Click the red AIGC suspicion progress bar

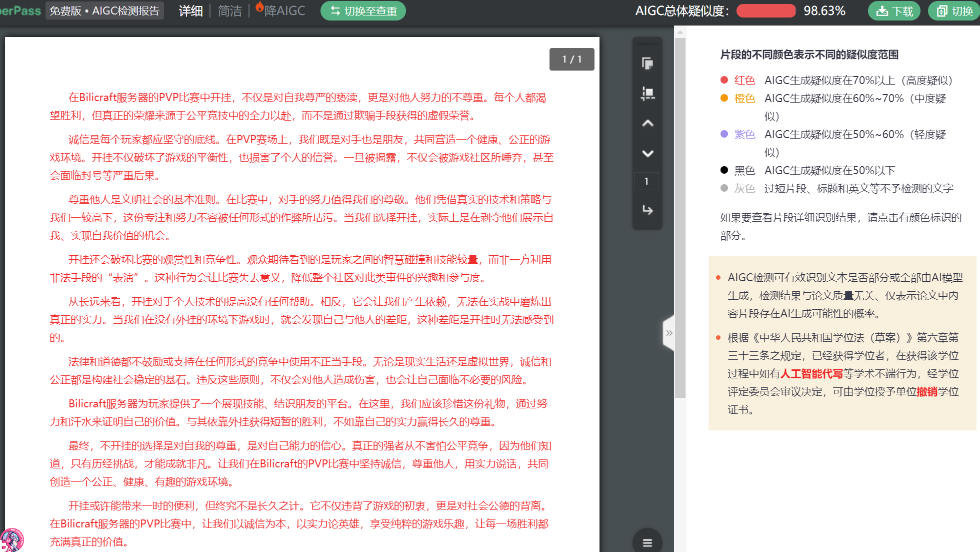tap(766, 11)
